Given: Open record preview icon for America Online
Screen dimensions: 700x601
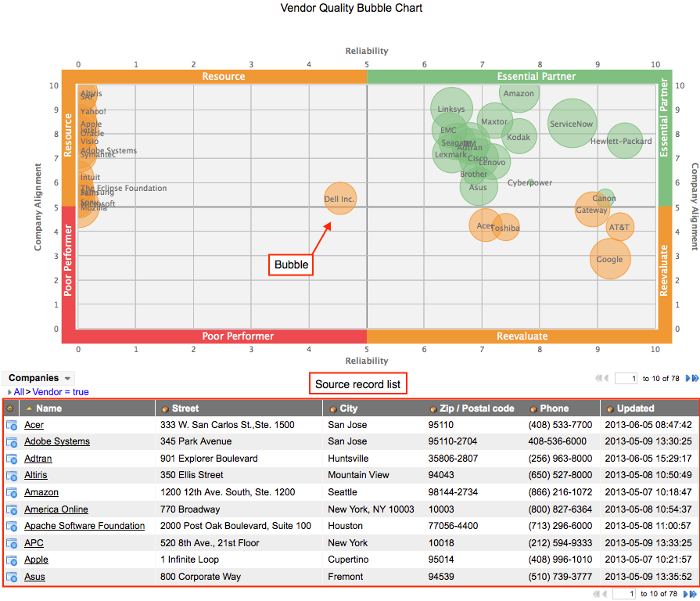Looking at the screenshot, I should (12, 509).
